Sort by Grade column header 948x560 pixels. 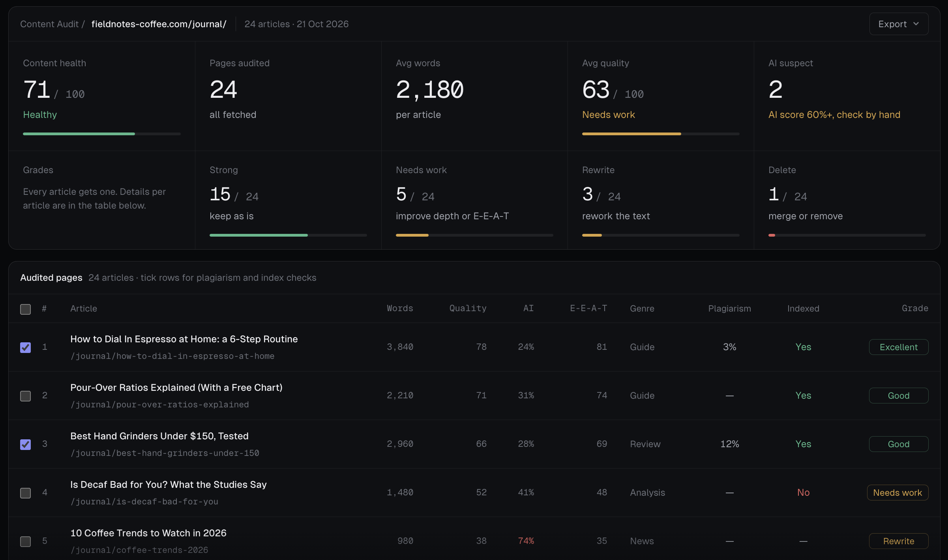[x=915, y=308]
